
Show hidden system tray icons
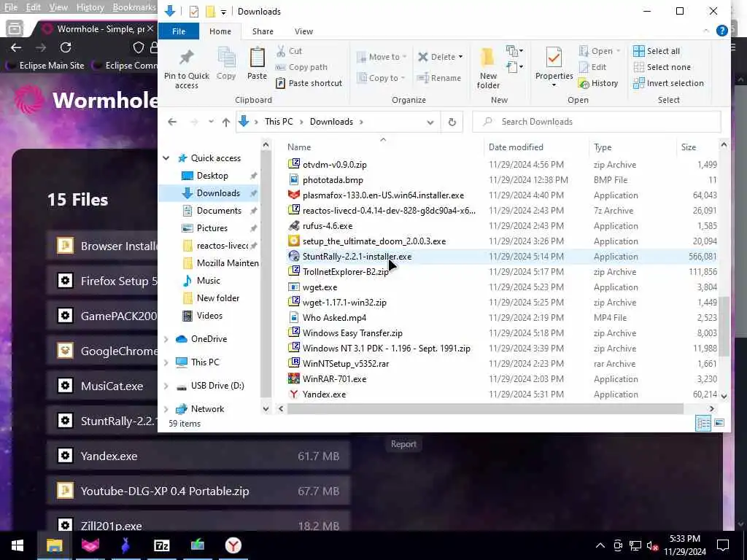[x=600, y=545]
